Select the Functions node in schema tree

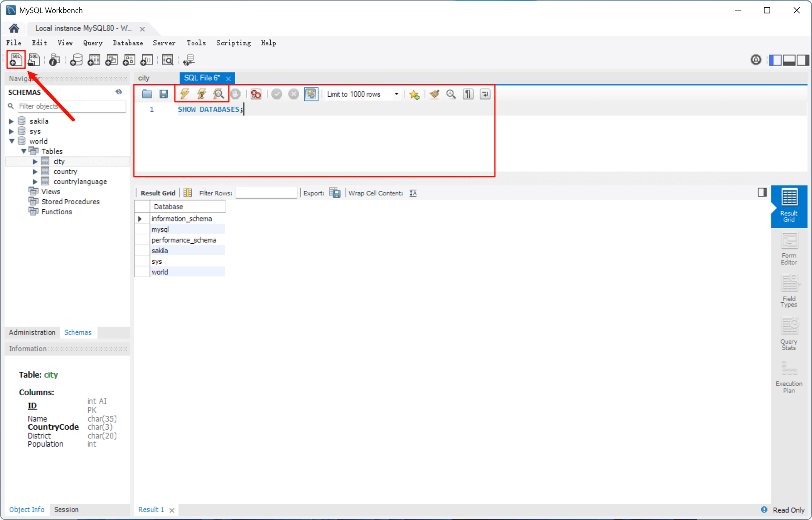[x=56, y=212]
